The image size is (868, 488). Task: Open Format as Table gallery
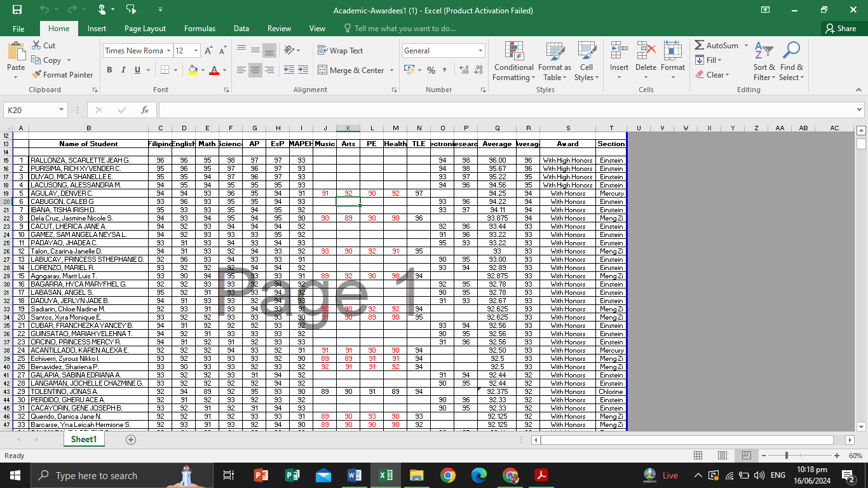coord(555,62)
